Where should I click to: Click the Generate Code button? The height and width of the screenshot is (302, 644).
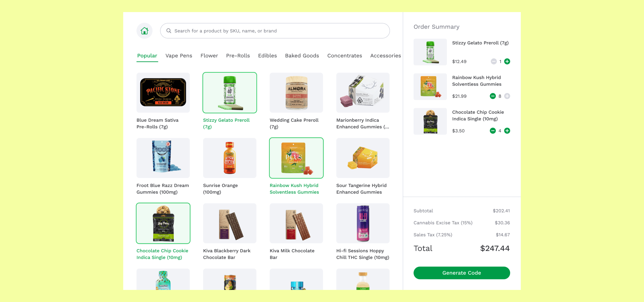coord(462,273)
